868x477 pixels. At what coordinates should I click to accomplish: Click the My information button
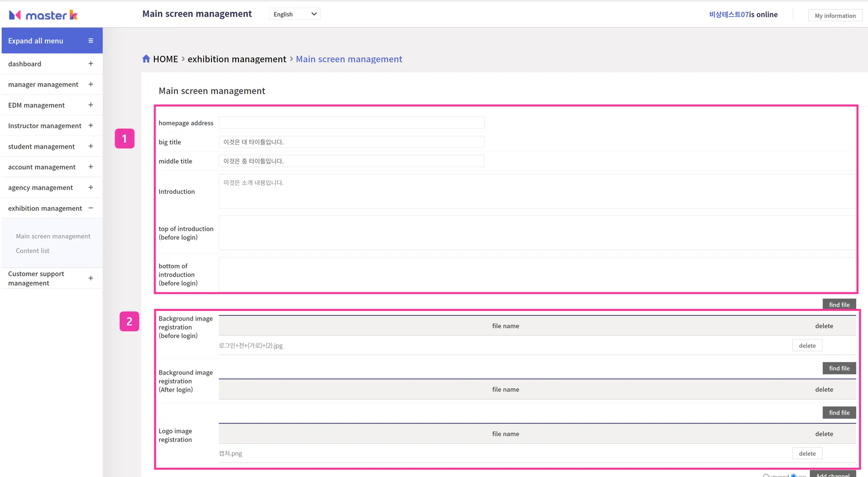point(835,16)
